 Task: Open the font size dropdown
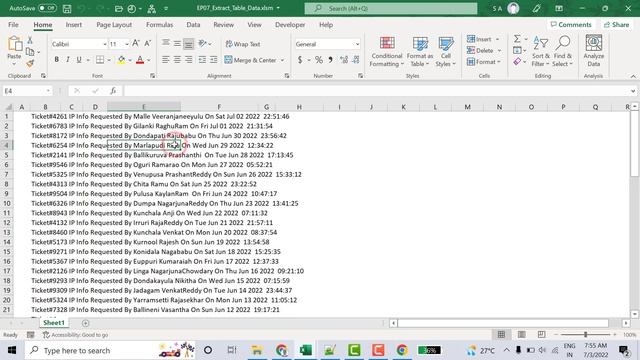127,44
